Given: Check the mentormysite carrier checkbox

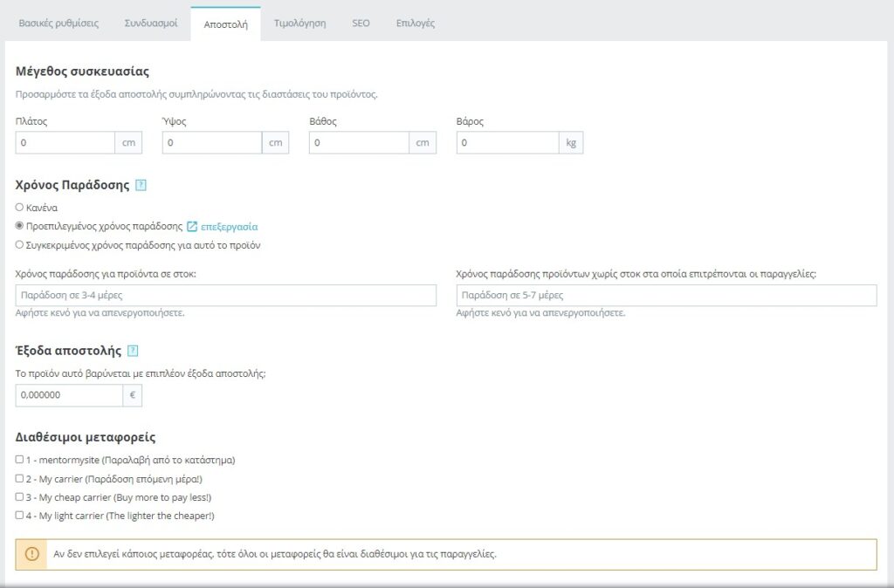Looking at the screenshot, I should coord(20,460).
